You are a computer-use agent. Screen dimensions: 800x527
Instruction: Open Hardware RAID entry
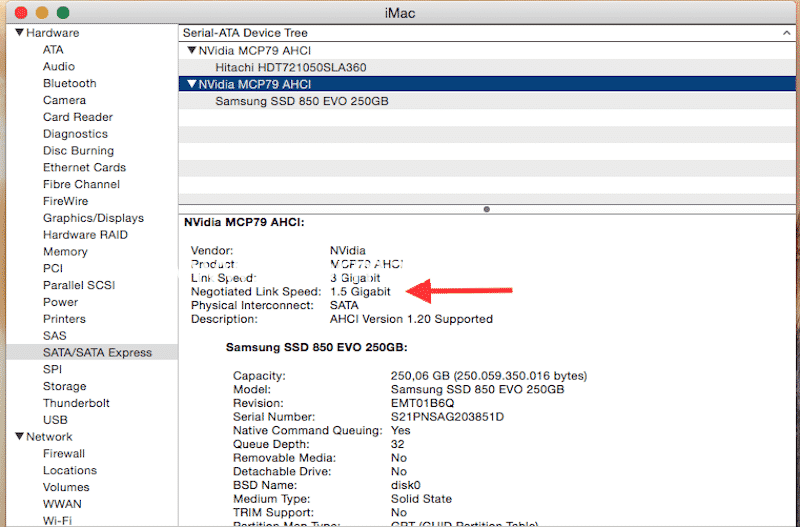click(x=85, y=235)
